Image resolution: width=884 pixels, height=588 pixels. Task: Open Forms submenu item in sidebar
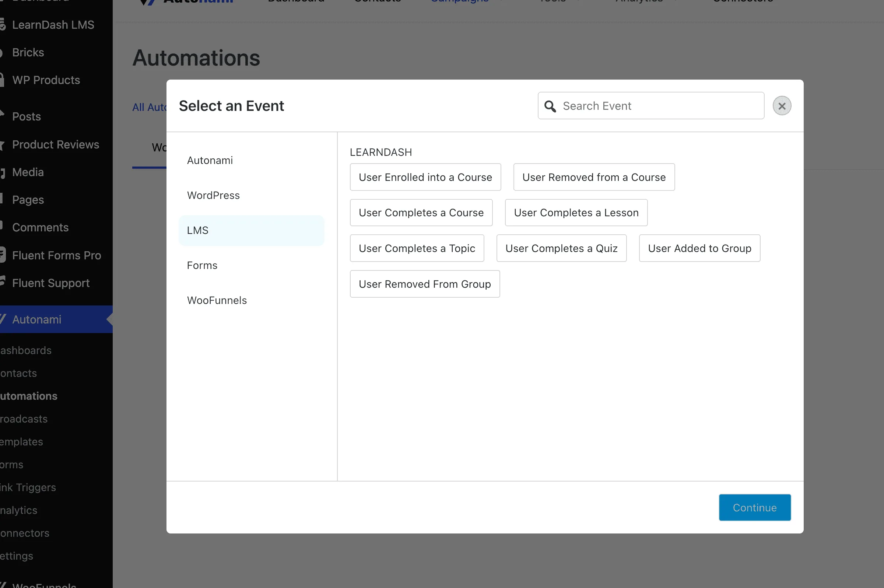click(12, 465)
